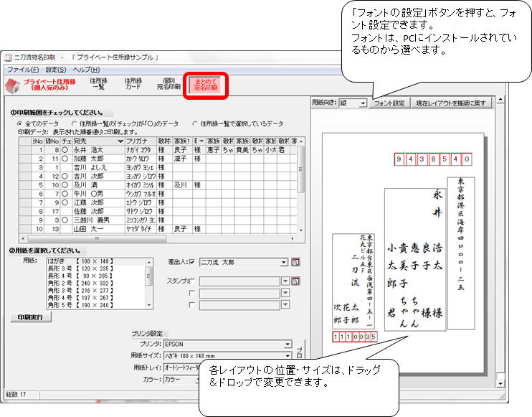Click the stamp selection icon beside スタンプ
Screen dimensions: 532x417
pos(295,281)
